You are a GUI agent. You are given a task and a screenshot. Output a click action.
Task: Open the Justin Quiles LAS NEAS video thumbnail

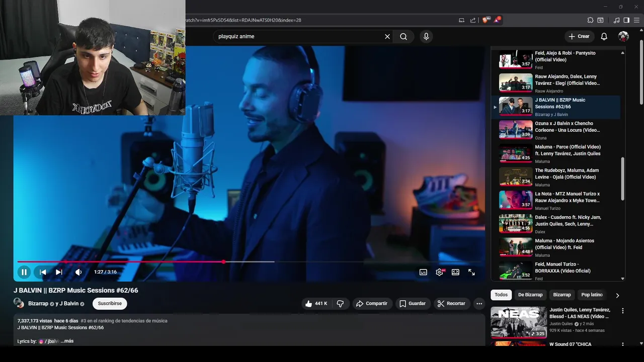[519, 322]
